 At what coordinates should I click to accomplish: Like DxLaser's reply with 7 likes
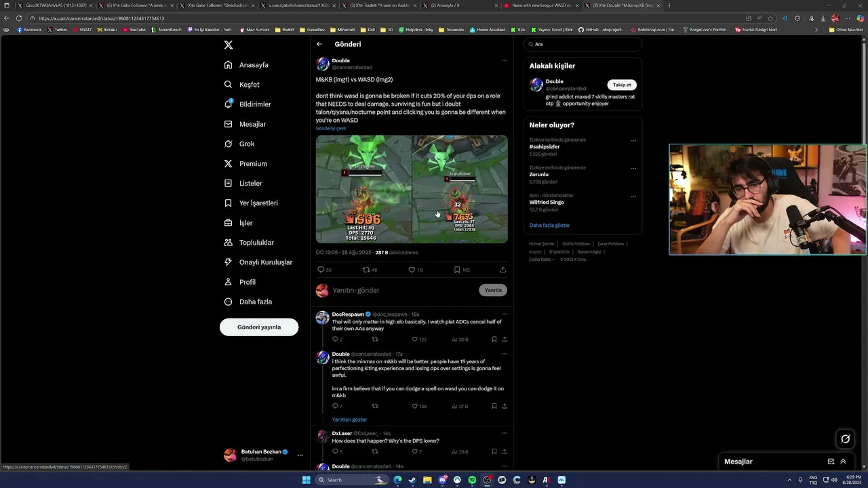point(415,451)
